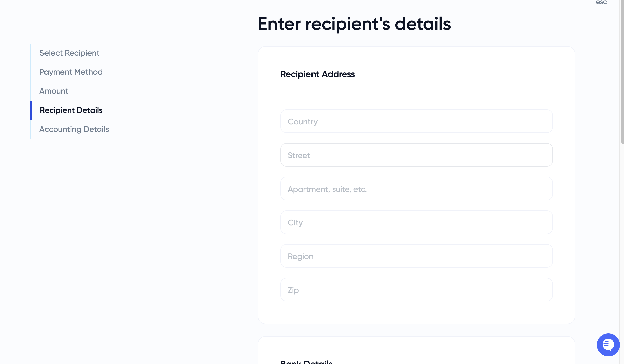Go to Select Recipient step
Viewport: 624px width, 364px height.
69,53
